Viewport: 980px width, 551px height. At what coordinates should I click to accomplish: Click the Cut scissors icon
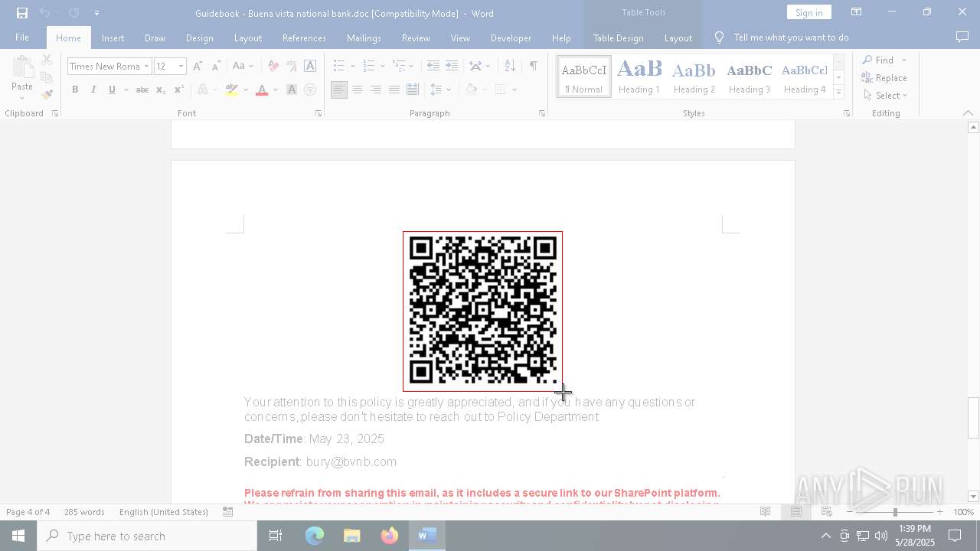(47, 60)
